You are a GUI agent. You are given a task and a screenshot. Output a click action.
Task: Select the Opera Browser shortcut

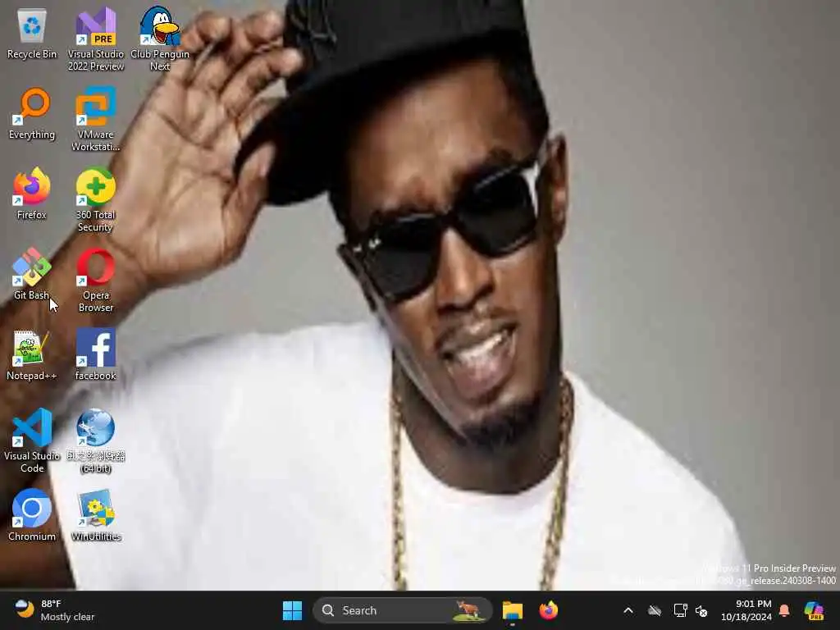[96, 281]
